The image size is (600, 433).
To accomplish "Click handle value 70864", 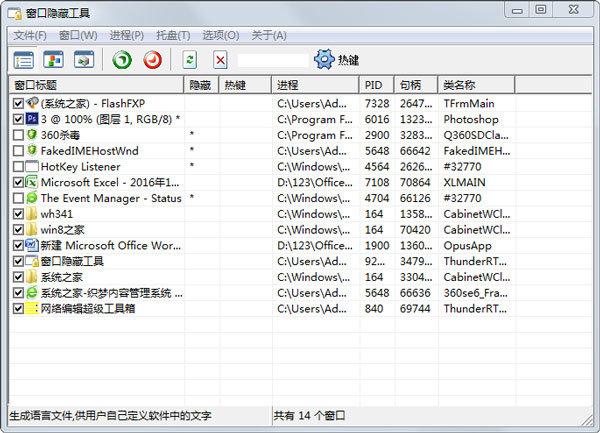I will [415, 182].
